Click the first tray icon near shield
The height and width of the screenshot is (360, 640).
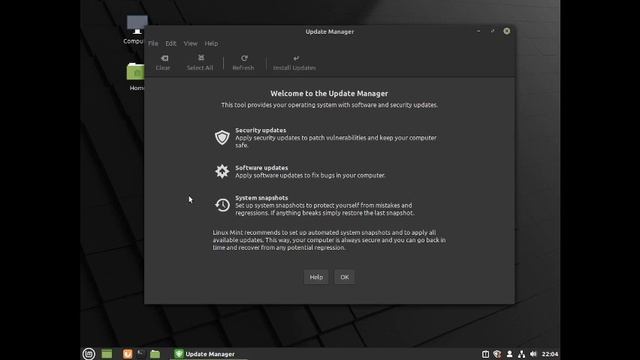[485, 354]
